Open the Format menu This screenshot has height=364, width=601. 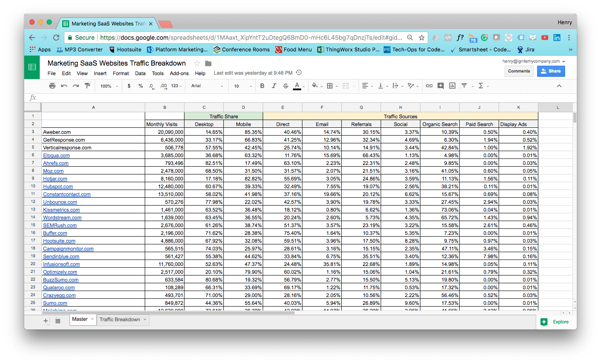pos(121,73)
